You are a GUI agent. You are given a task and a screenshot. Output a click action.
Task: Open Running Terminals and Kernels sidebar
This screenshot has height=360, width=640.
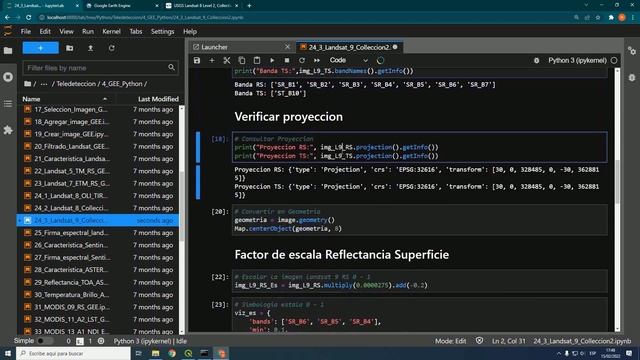(8, 77)
